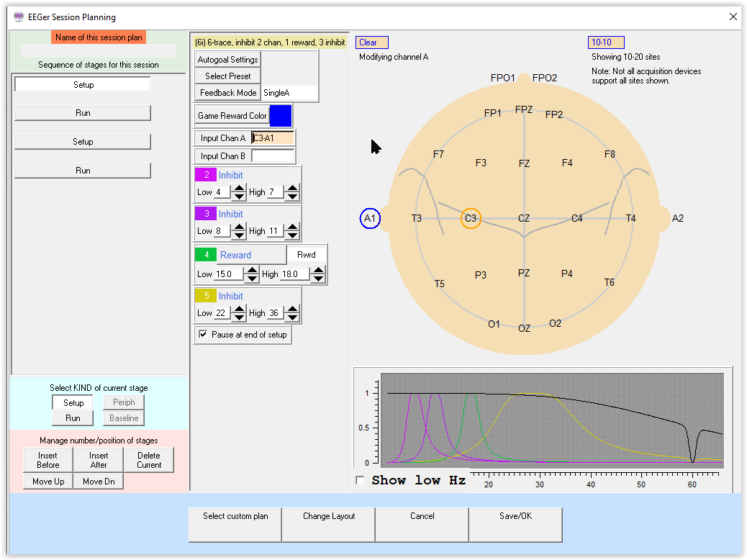Image resolution: width=747 pixels, height=560 pixels.
Task: Increase High value for Inhibit 3
Action: click(x=292, y=227)
